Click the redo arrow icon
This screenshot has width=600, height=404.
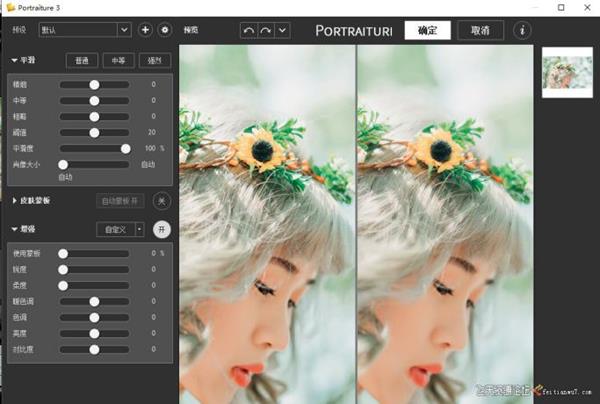click(x=266, y=30)
